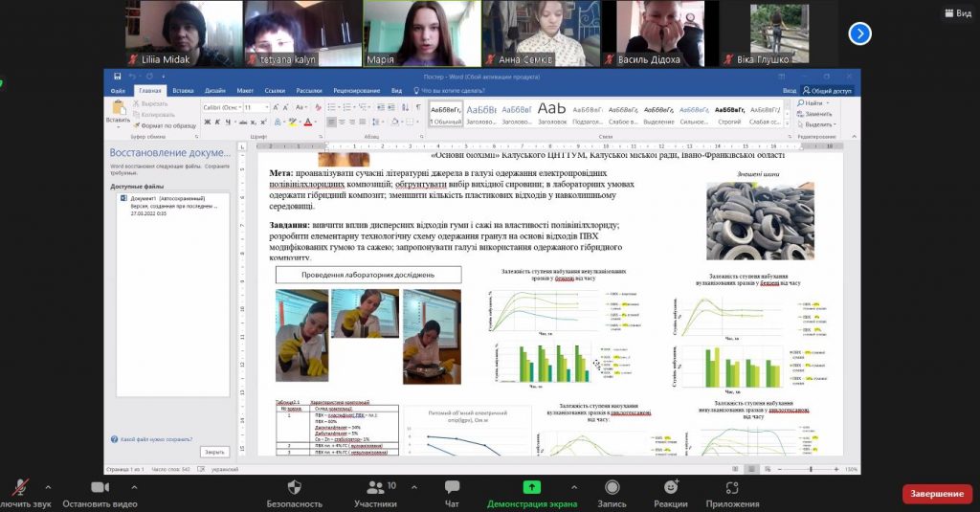Open the Zoom Chat panel
Viewport: 980px width, 512px height.
pos(452,487)
